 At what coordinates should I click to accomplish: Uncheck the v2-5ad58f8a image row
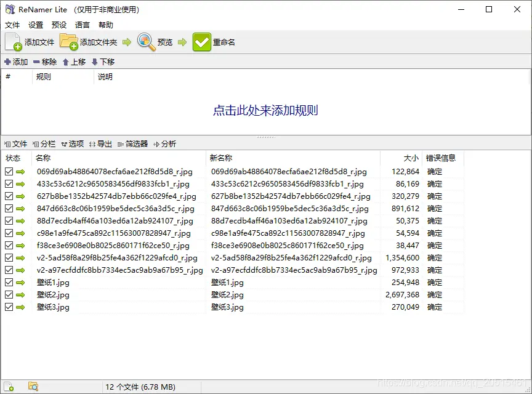[x=7, y=257]
